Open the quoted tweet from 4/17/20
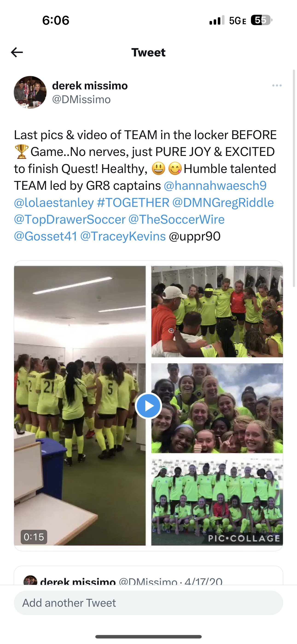297x644 pixels. [x=148, y=576]
